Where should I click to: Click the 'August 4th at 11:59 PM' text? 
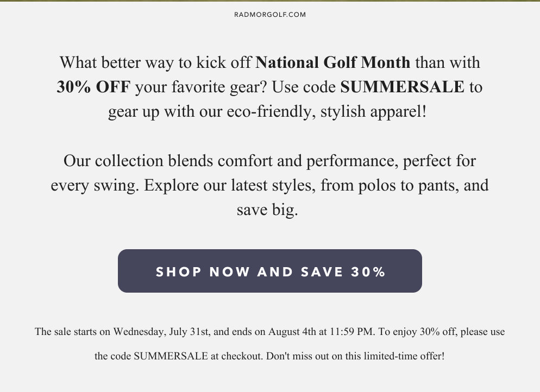(x=321, y=332)
